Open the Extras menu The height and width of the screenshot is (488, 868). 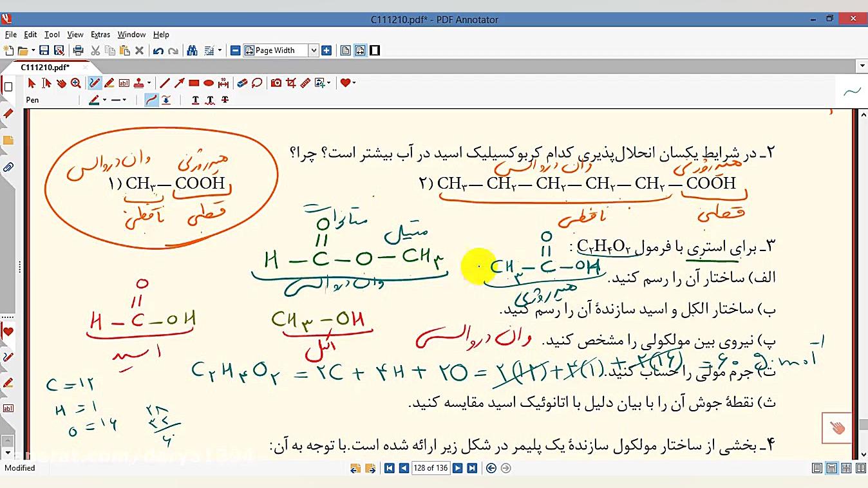click(x=100, y=34)
